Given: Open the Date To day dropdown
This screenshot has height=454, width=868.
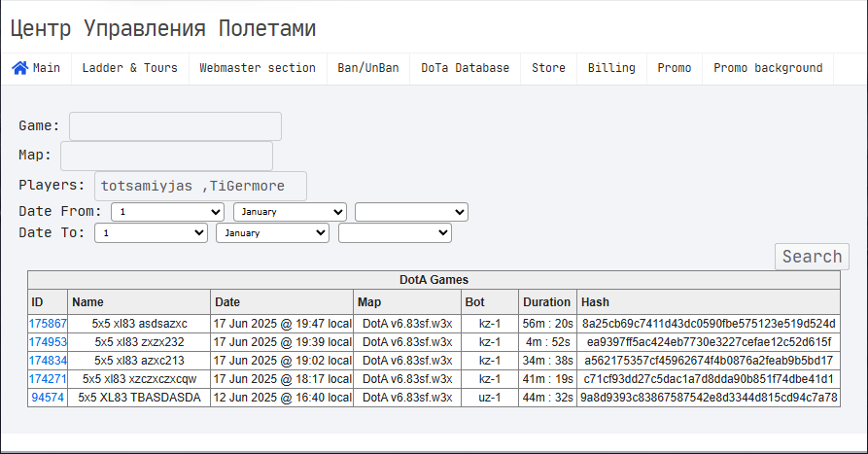Looking at the screenshot, I should pos(151,233).
